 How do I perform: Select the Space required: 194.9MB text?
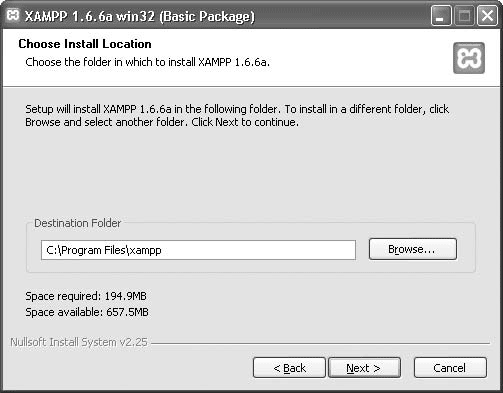click(86, 296)
